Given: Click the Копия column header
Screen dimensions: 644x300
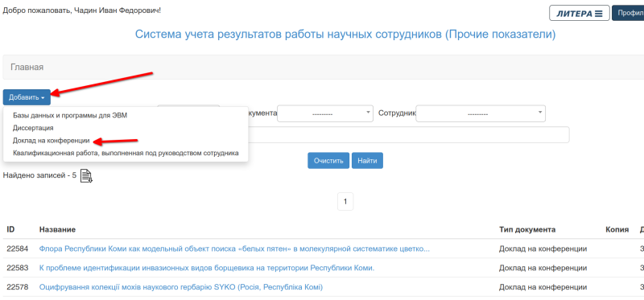Looking at the screenshot, I should click(x=617, y=229).
